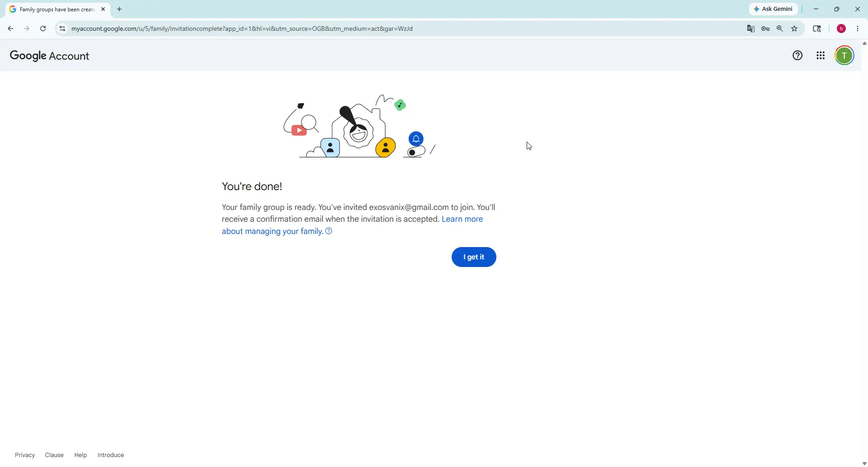This screenshot has width=868, height=467.
Task: Click the Ask Gemini button
Action: tap(774, 9)
